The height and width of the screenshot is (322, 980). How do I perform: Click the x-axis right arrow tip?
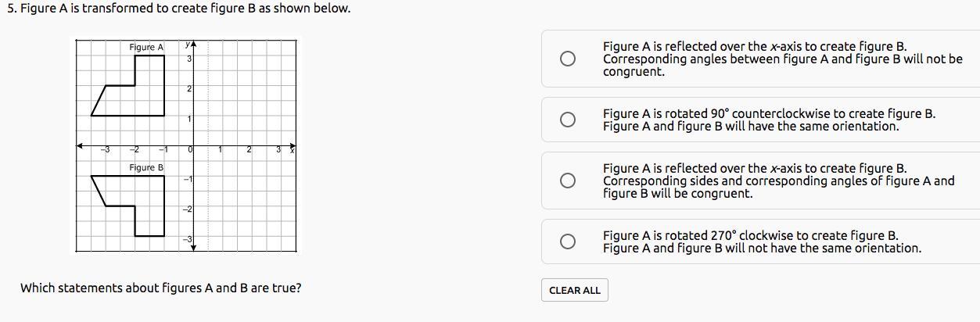pyautogui.click(x=293, y=145)
